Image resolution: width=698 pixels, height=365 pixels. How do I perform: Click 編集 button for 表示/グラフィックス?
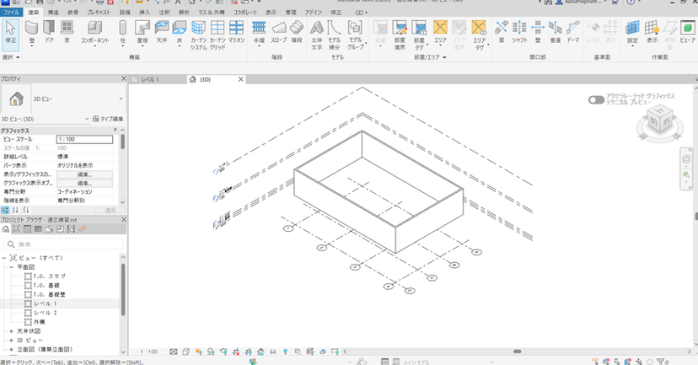85,174
